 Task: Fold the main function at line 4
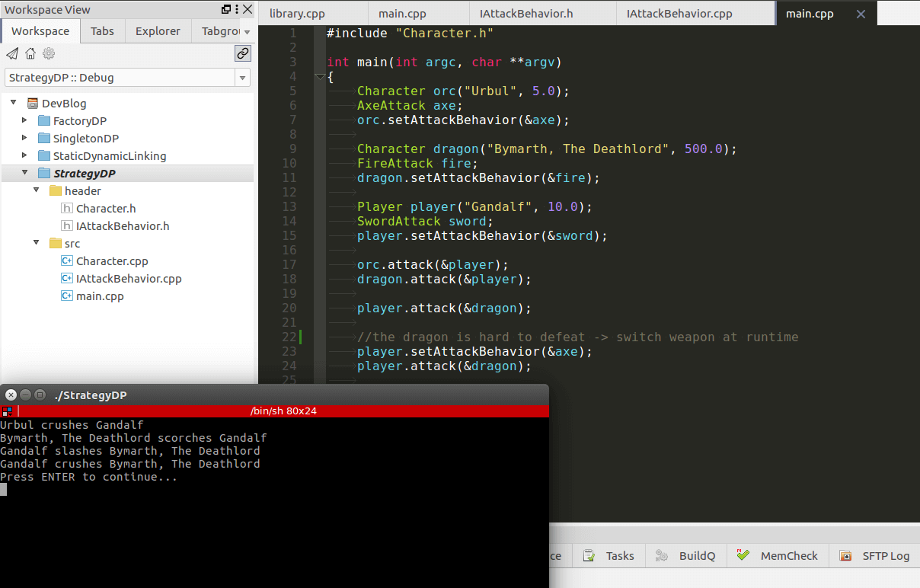point(320,77)
